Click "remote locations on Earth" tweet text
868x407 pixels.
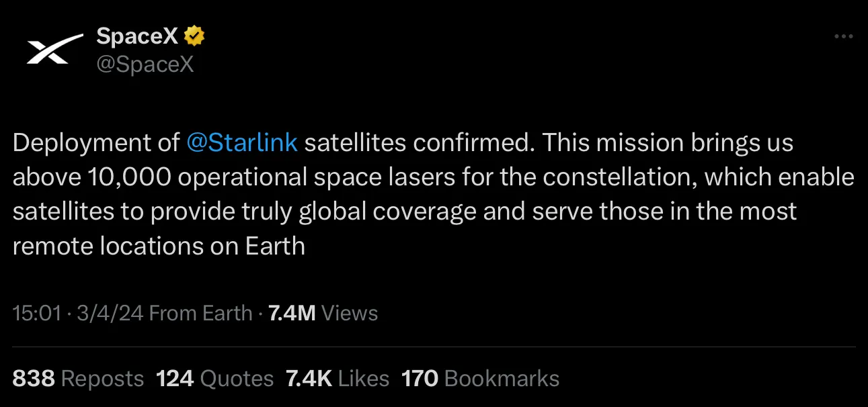pyautogui.click(x=159, y=246)
